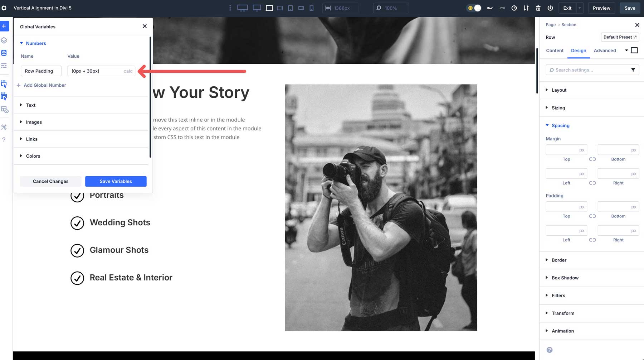The image size is (644, 360).
Task: Click the help question mark icon
Action: [4, 140]
